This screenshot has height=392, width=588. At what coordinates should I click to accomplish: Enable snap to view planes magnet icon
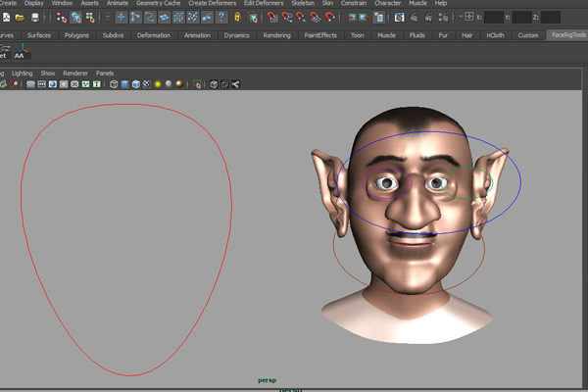click(x=316, y=18)
